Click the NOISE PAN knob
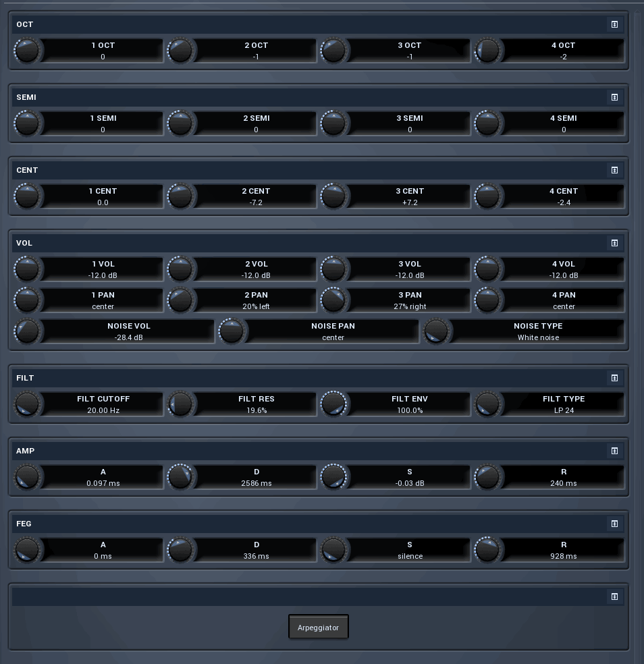644x664 pixels. click(232, 331)
